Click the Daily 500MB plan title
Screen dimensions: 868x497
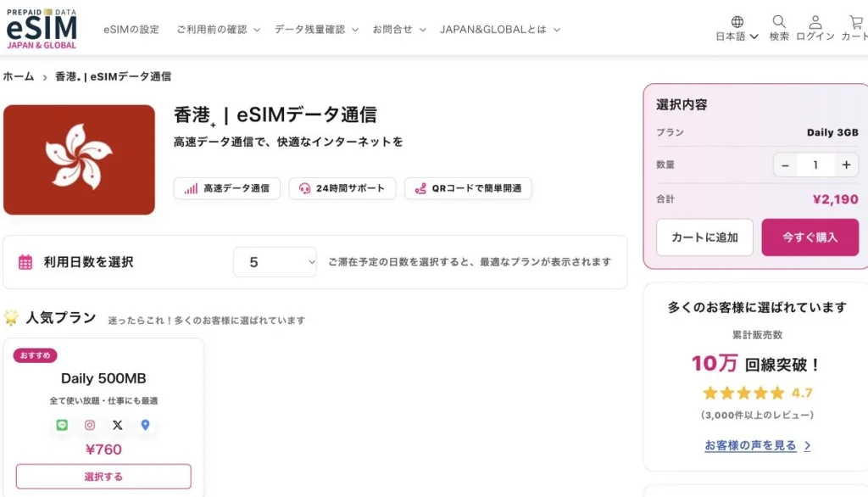click(x=103, y=378)
